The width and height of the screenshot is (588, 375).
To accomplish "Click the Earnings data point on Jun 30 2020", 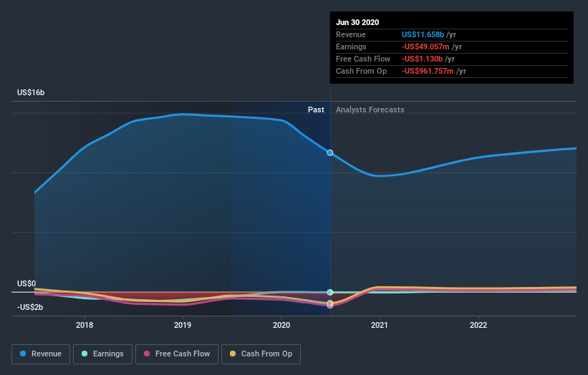I will coord(330,292).
